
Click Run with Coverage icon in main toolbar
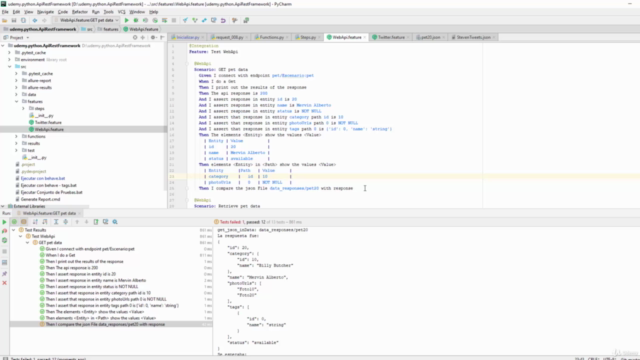145,20
